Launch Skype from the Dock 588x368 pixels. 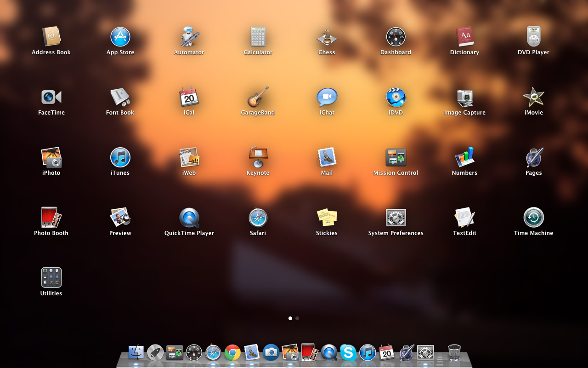pos(348,353)
